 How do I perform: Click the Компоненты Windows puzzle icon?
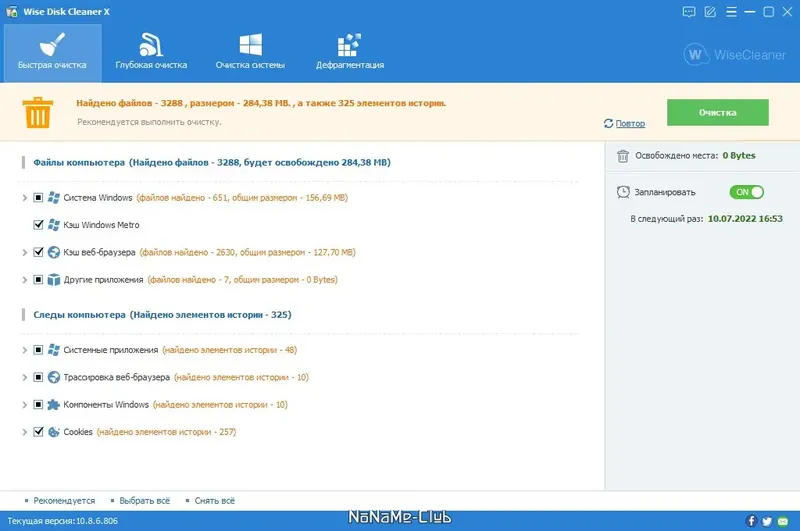[54, 404]
